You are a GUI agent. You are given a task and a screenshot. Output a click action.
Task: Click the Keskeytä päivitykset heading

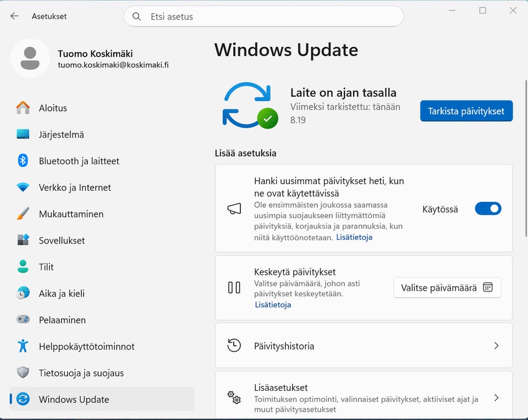click(295, 272)
